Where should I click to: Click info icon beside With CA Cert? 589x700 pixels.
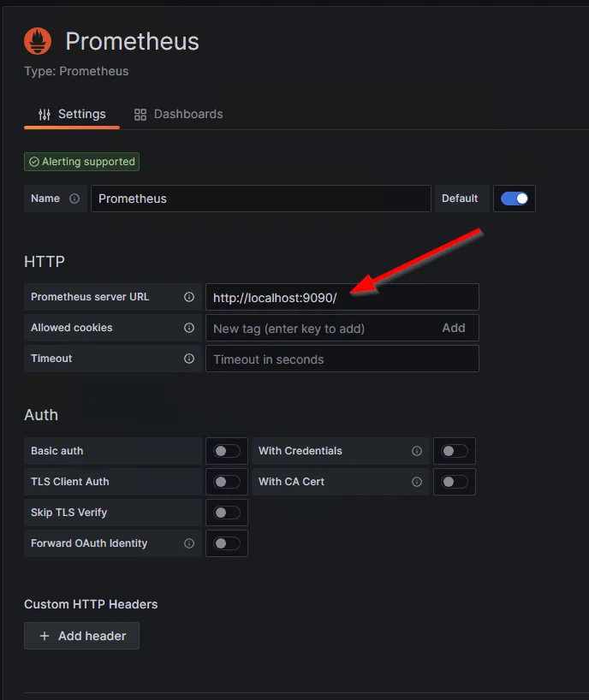[417, 482]
